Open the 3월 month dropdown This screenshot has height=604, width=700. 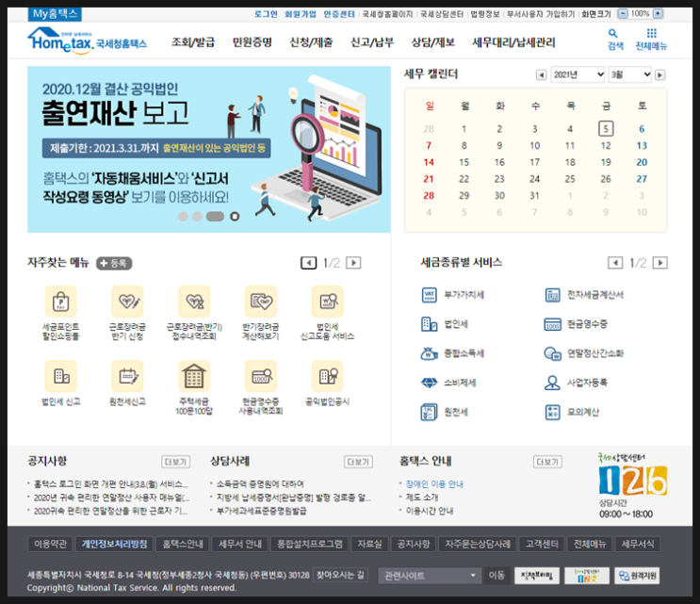click(x=631, y=74)
